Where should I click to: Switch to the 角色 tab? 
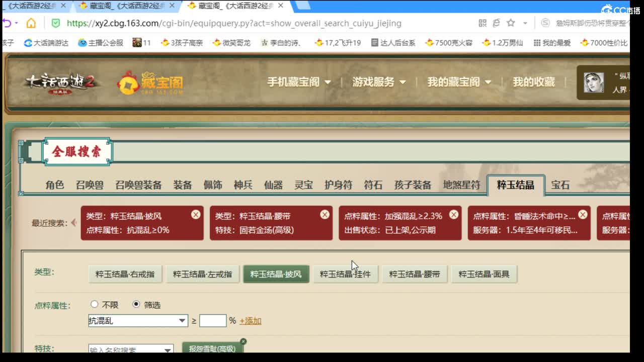click(55, 185)
